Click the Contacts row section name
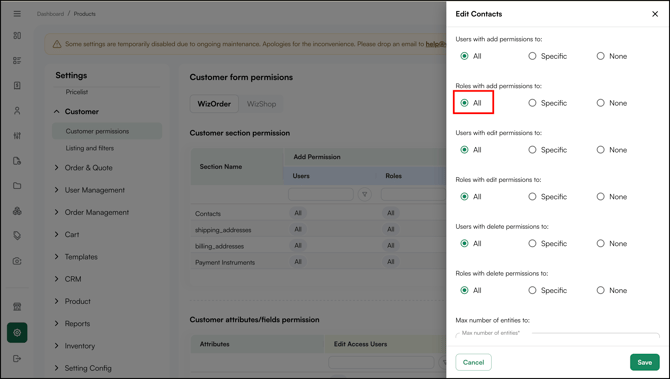This screenshot has height=379, width=670. click(x=208, y=214)
